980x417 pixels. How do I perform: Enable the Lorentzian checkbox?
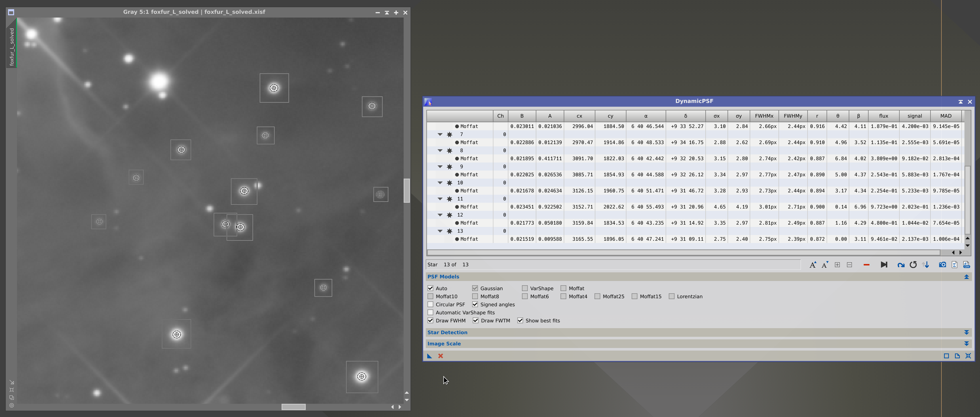coord(671,296)
